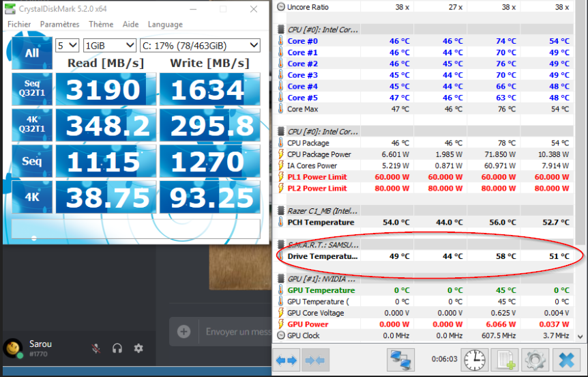
Task: Select the CPU Package temperature row
Action: click(x=424, y=143)
